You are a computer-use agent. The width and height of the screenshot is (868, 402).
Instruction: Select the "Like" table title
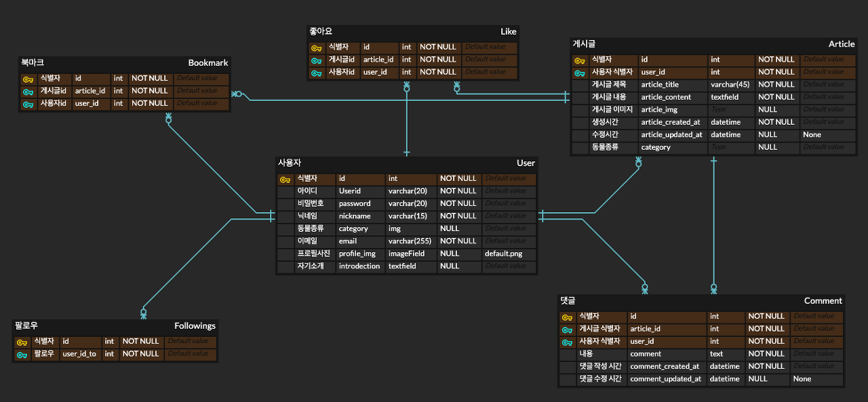click(x=509, y=31)
